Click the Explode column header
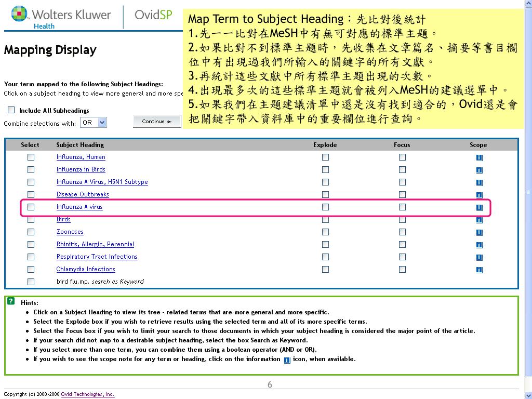Screen dimensions: 532x399 tap(325, 145)
